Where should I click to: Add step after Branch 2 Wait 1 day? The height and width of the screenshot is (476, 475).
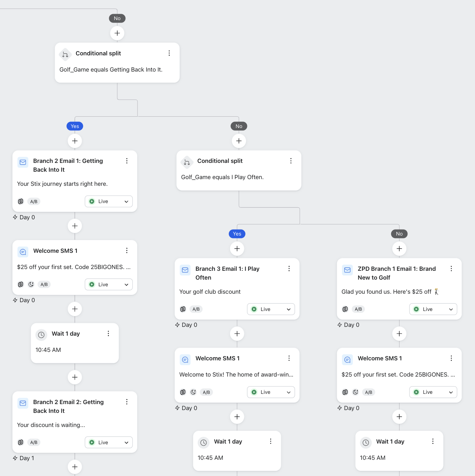point(75,377)
